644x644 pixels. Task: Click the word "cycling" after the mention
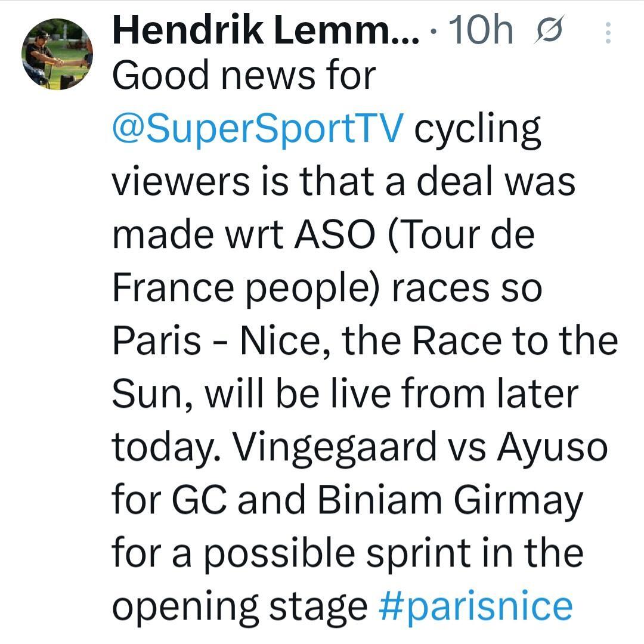[x=477, y=129]
